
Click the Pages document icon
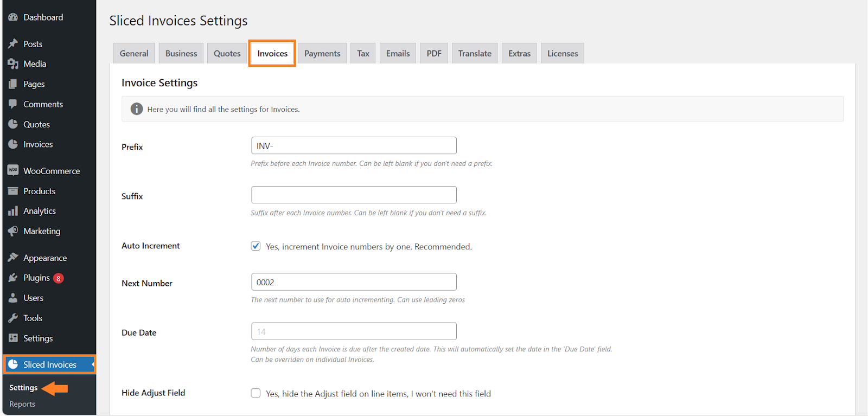13,84
